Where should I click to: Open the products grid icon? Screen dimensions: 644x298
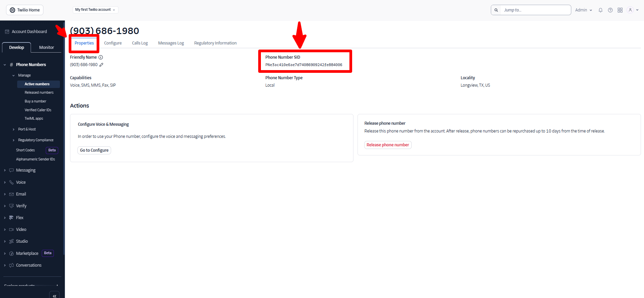[x=620, y=10]
